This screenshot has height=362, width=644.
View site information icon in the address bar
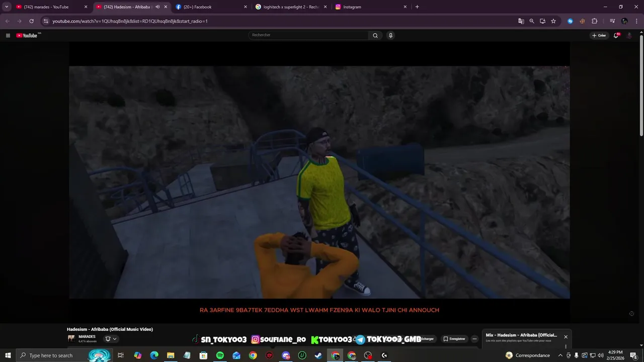click(46, 21)
